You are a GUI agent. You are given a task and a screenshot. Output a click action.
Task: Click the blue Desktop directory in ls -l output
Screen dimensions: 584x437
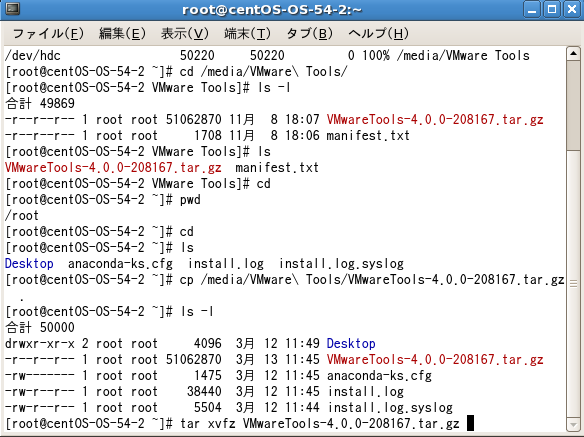point(351,343)
